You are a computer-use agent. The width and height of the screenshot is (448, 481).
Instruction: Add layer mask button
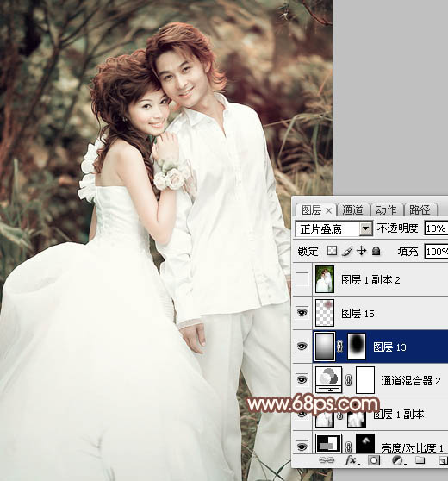pyautogui.click(x=374, y=459)
